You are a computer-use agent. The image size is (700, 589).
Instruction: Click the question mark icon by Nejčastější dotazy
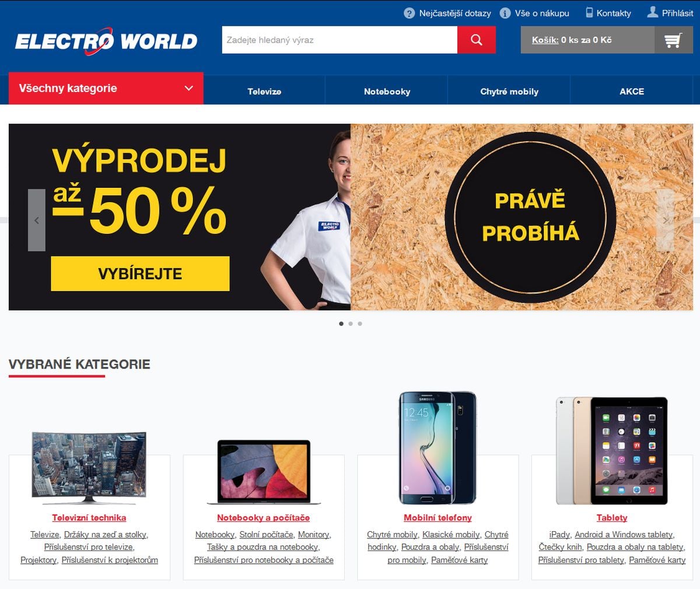[409, 13]
